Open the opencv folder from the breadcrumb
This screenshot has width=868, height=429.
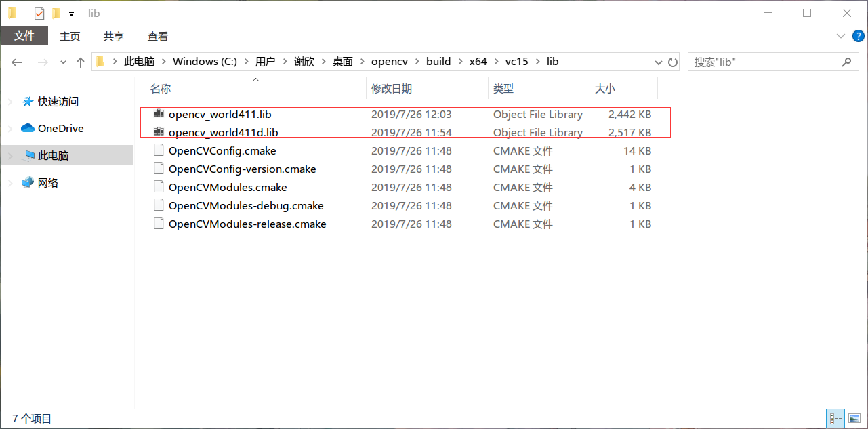coord(390,61)
